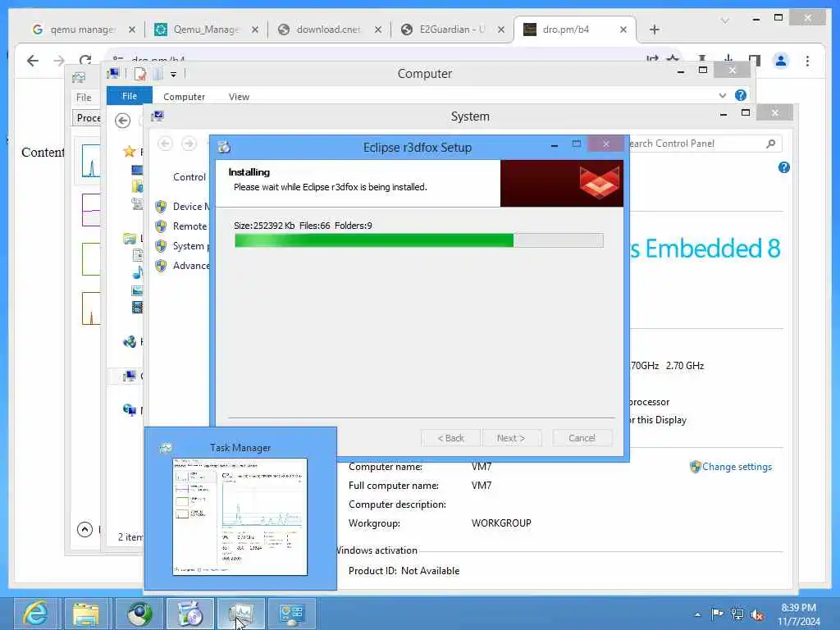Open the Chrome profile avatar
Screen dimensions: 840x630
click(x=781, y=61)
